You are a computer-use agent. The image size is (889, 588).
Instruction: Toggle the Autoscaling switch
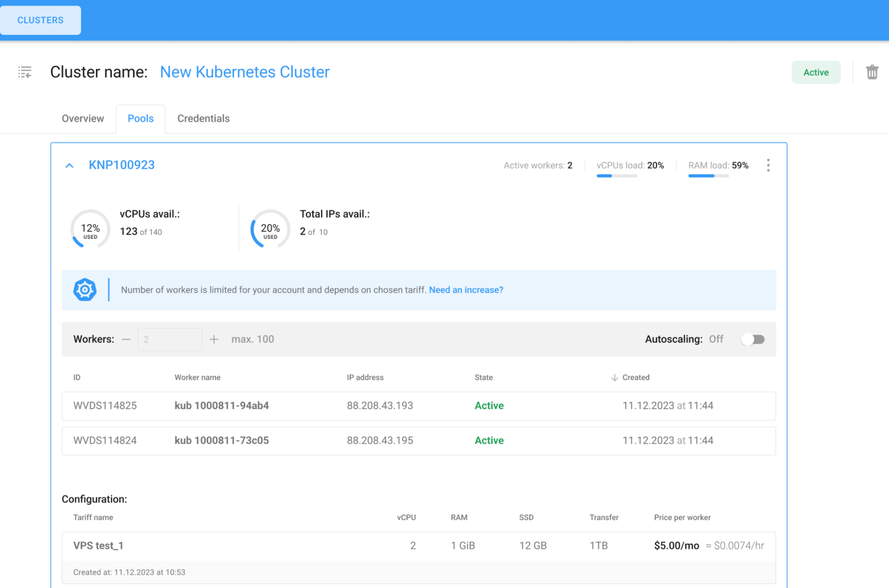tap(753, 340)
